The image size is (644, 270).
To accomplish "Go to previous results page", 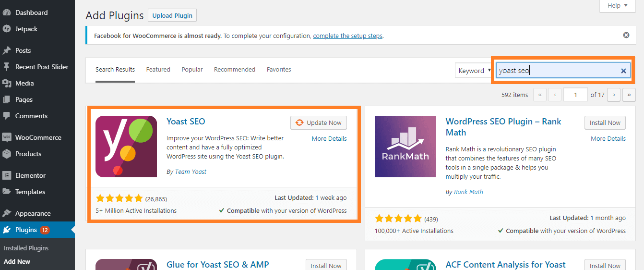I will [555, 95].
